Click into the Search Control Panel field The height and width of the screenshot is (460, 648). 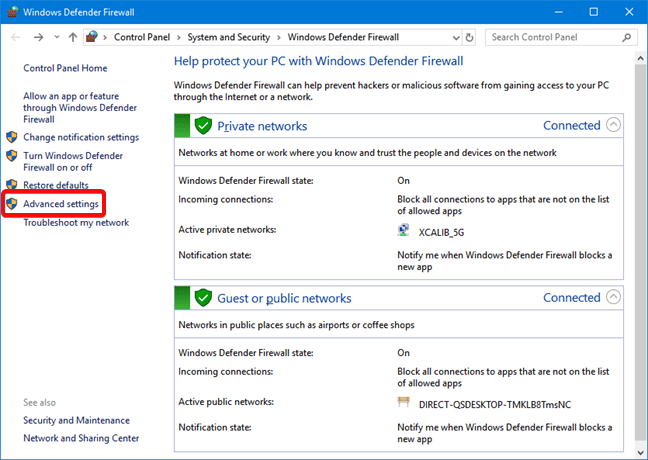pos(554,37)
